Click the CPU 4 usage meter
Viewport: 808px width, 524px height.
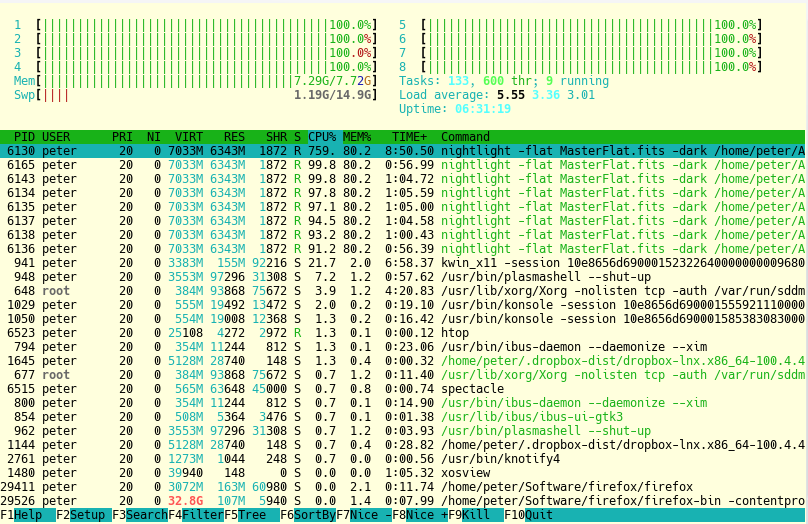pyautogui.click(x=196, y=66)
